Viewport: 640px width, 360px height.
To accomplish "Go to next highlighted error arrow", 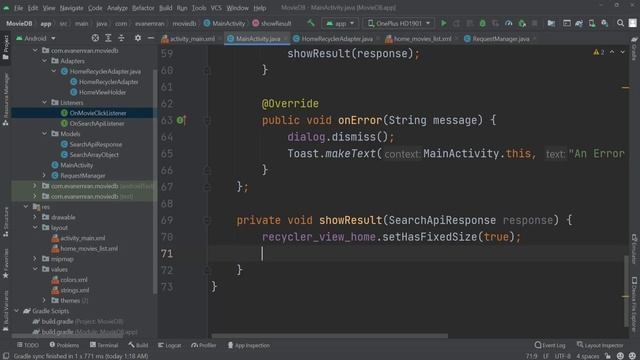I will click(622, 52).
